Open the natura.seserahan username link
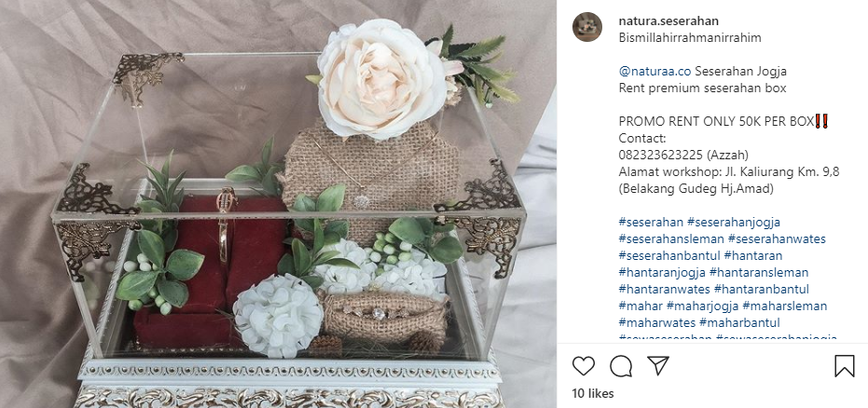Screen dimensions: 868x408 [x=668, y=21]
